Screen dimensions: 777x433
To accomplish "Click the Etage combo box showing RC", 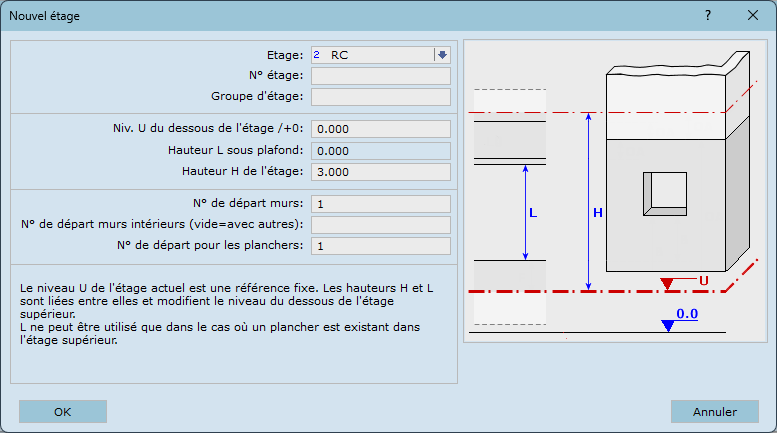I will pyautogui.click(x=372, y=55).
